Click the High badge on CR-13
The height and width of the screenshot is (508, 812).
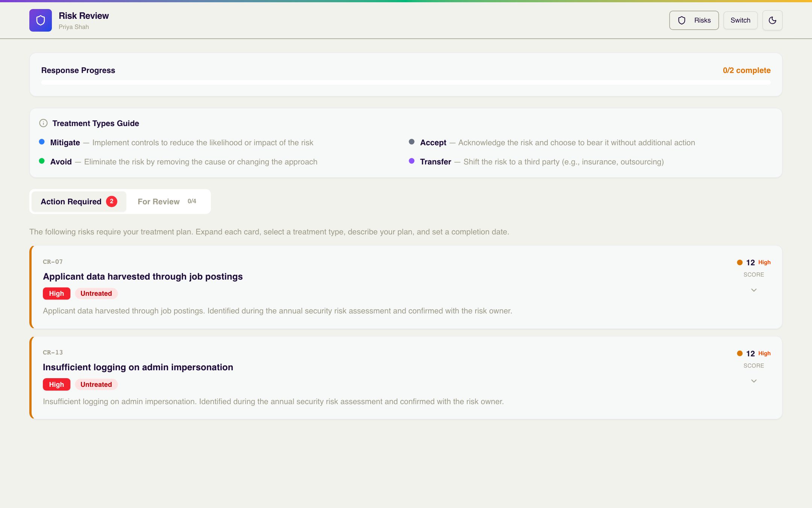pyautogui.click(x=56, y=385)
